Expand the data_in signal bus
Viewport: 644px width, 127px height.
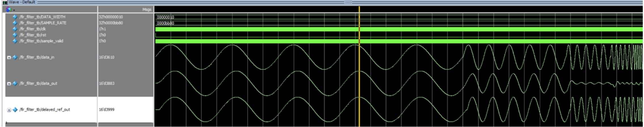(x=9, y=58)
